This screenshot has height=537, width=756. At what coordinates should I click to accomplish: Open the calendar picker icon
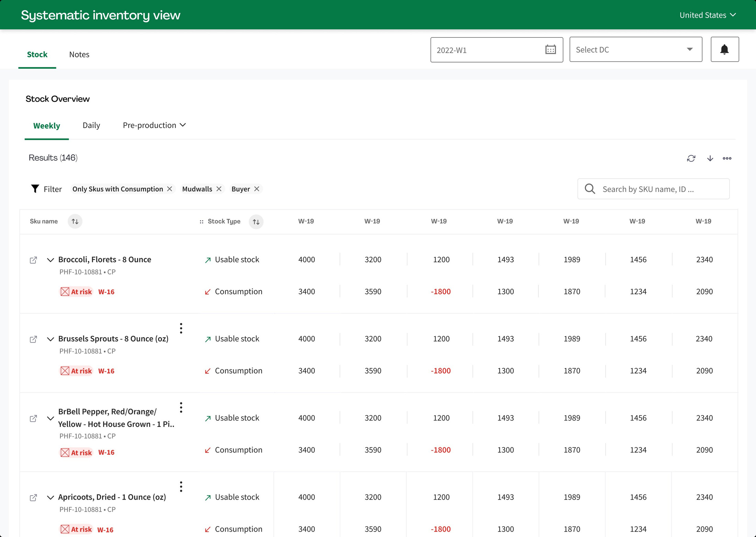[551, 50]
